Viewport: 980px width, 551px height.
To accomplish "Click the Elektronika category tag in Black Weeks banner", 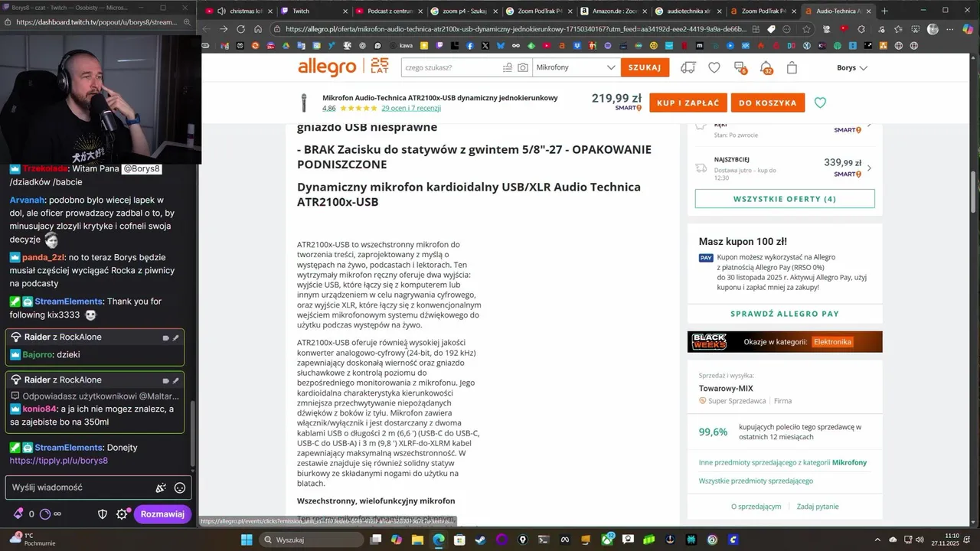I will (832, 341).
